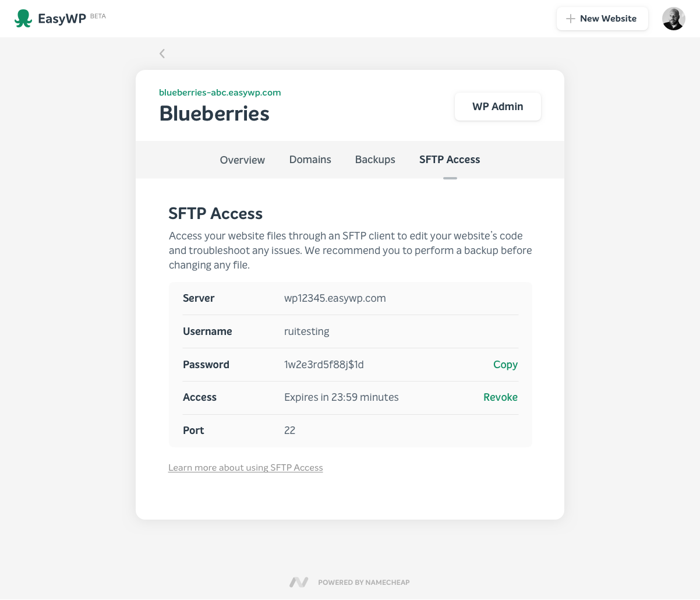The height and width of the screenshot is (600, 700).
Task: Revoke the SFTP access
Action: point(500,397)
